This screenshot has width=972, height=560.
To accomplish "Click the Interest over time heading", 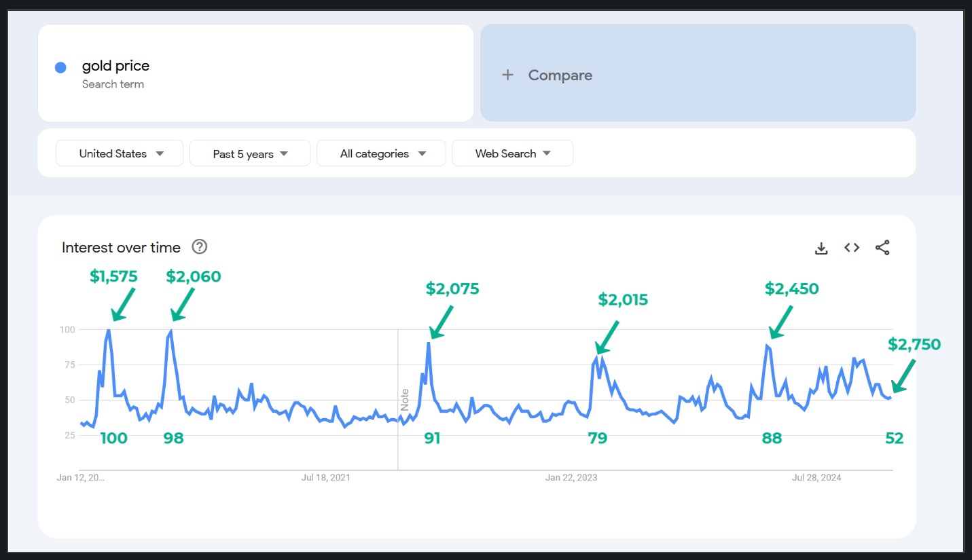I will pos(121,248).
